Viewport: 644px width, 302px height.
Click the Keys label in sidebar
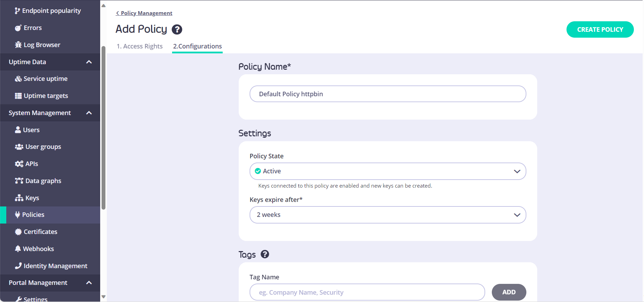click(32, 198)
